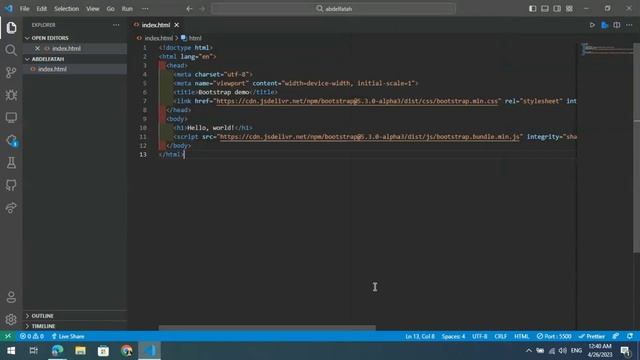Click the code minimap preview

606,49
